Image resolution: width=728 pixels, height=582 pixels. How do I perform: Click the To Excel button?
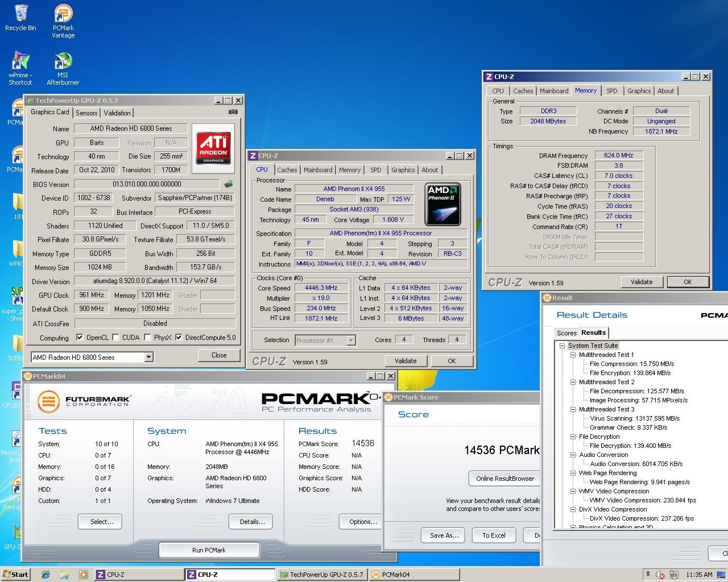(494, 535)
